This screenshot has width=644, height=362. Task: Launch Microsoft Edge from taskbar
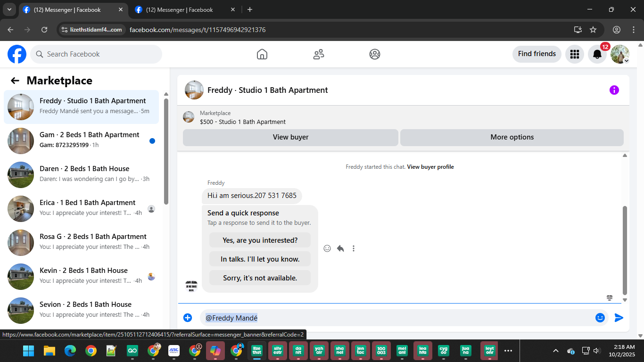coord(70,351)
